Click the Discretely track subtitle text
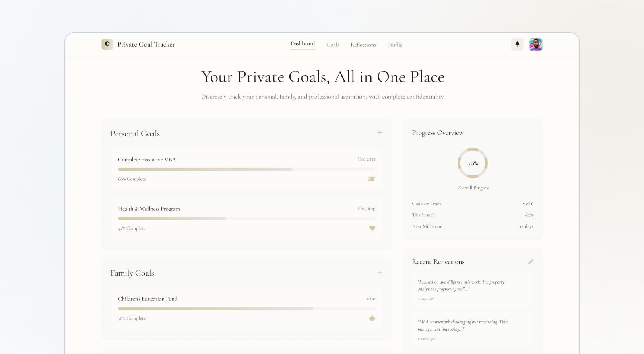 (323, 97)
